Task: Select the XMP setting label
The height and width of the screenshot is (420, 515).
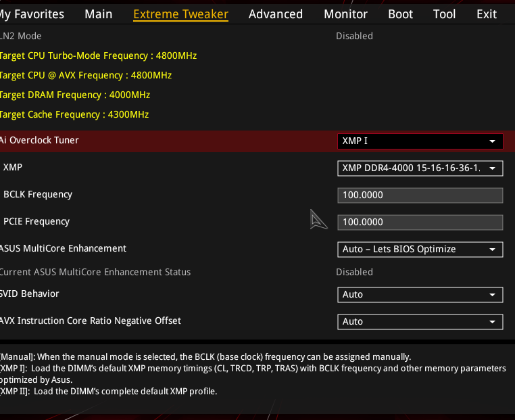Action: (x=13, y=167)
